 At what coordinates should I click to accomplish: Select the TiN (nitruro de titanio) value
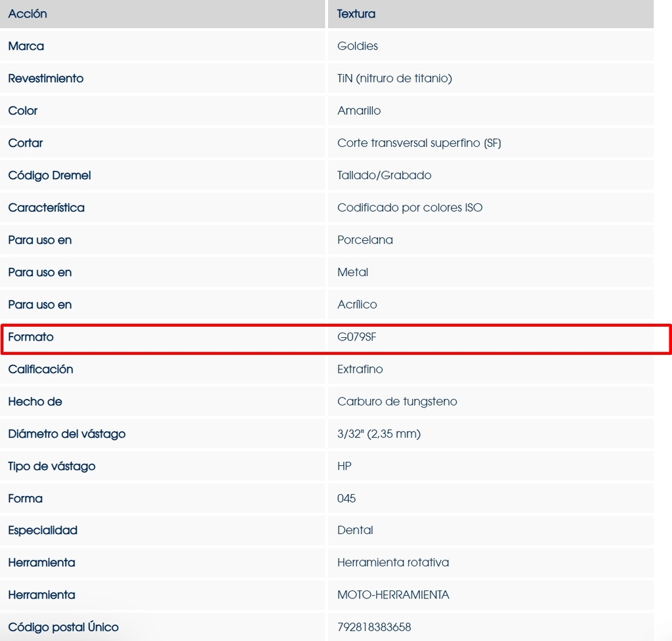click(x=394, y=78)
